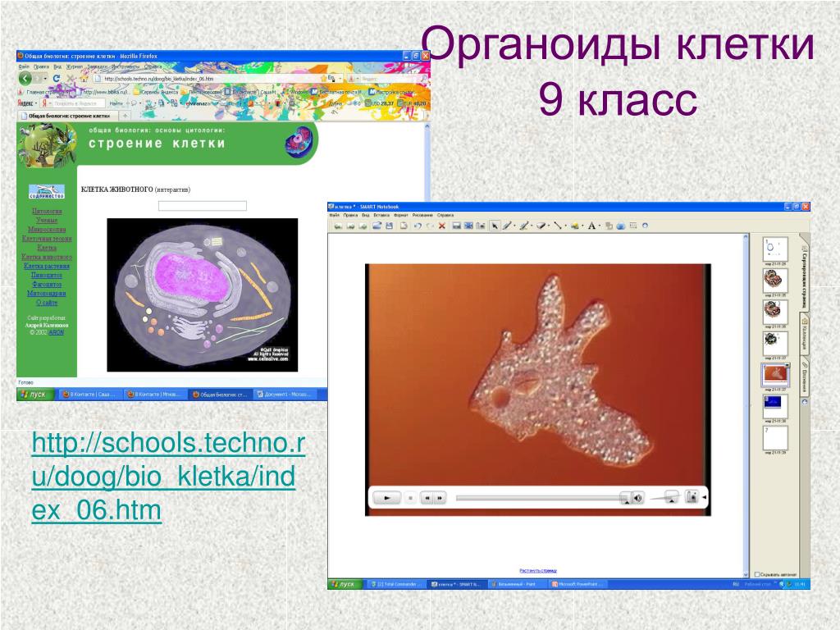Click Redo in SMART Notebook toolbar

430,226
